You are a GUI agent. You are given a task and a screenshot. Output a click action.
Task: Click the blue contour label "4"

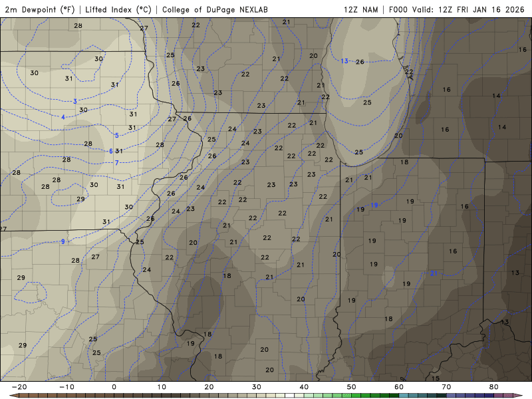pos(63,117)
